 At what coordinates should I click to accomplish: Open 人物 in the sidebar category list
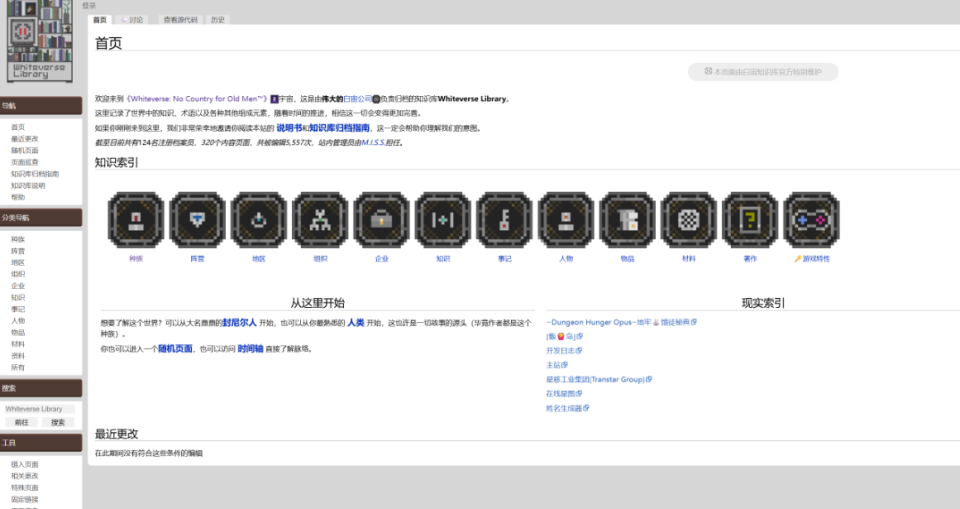18,321
